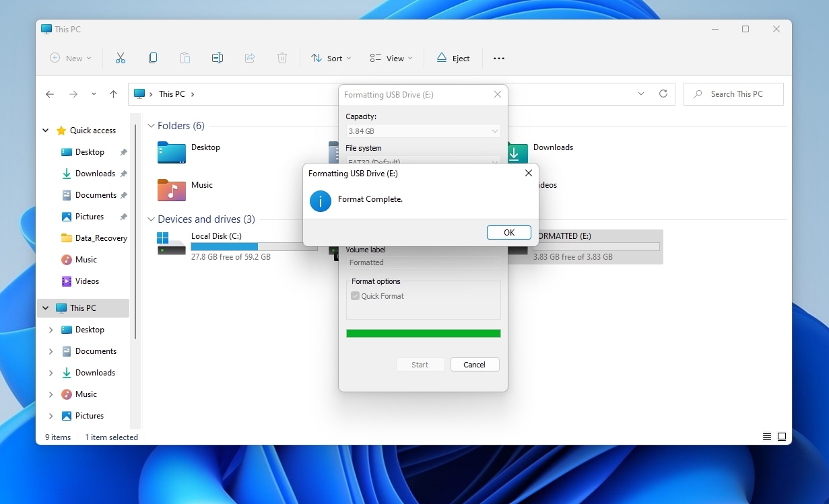Refresh the This PC view

pos(663,94)
